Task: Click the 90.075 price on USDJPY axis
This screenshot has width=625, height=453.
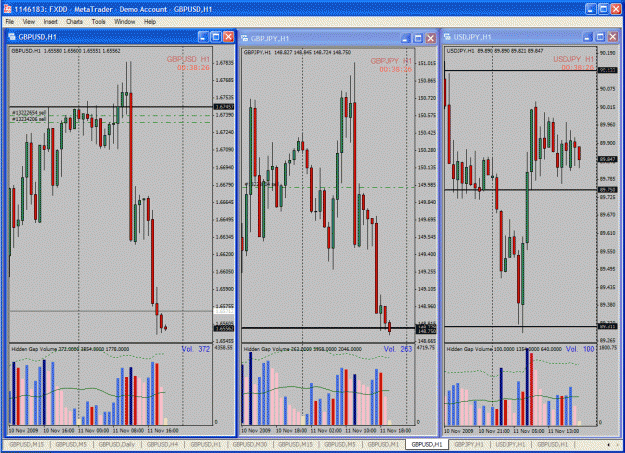Action: click(607, 89)
